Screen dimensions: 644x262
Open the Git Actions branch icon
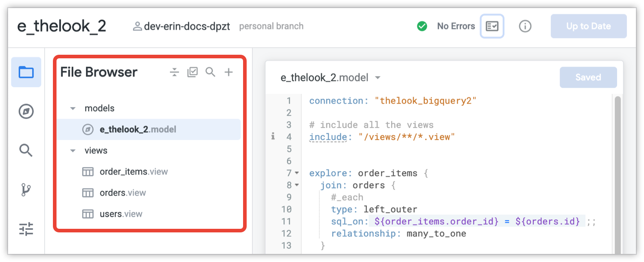point(26,190)
